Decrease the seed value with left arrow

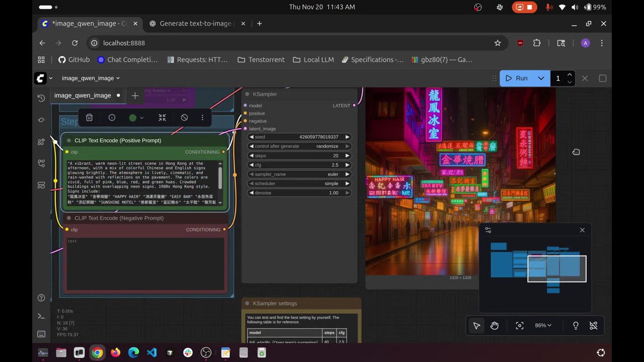point(252,137)
